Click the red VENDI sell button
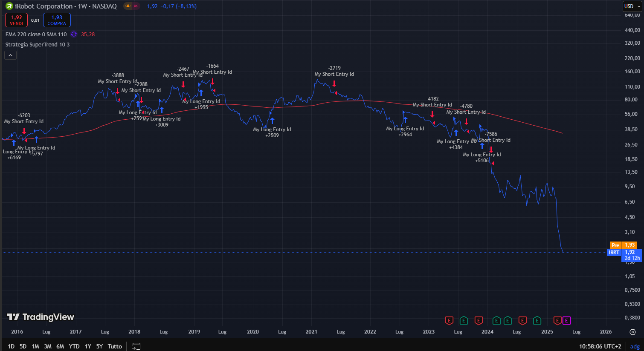This screenshot has height=351, width=644. [x=17, y=20]
